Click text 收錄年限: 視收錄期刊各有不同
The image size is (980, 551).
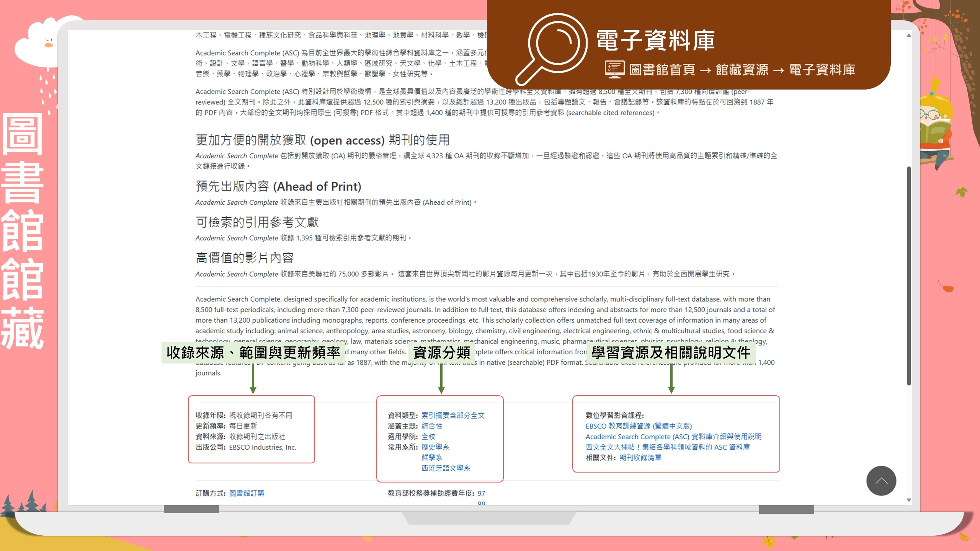tap(244, 415)
